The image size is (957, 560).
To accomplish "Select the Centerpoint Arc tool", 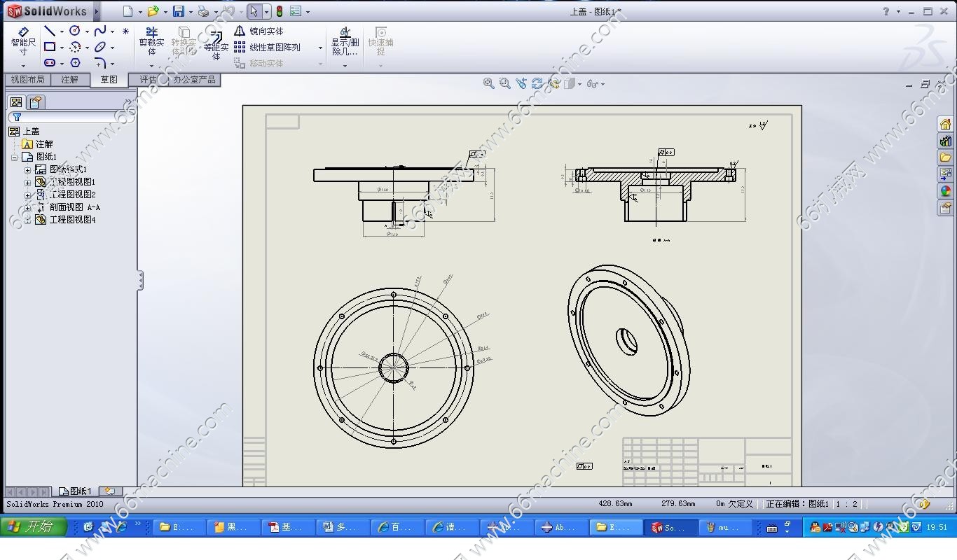I will pos(75,47).
